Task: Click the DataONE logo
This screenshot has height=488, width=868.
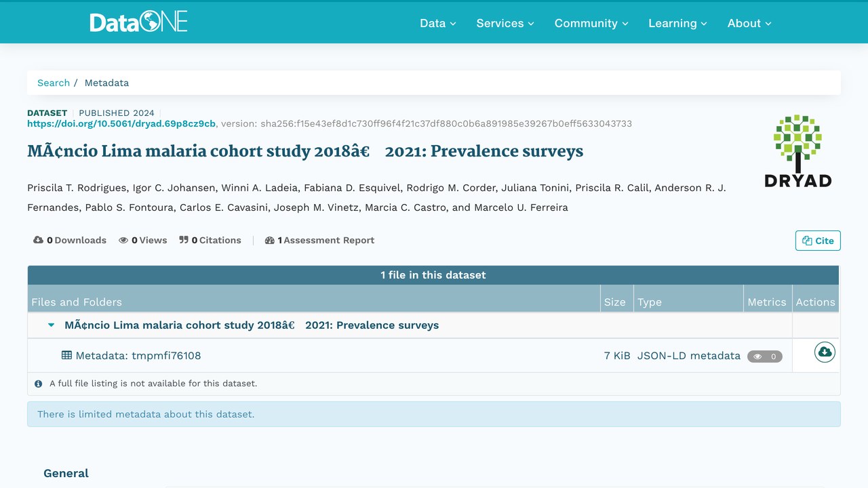Action: coord(138,22)
